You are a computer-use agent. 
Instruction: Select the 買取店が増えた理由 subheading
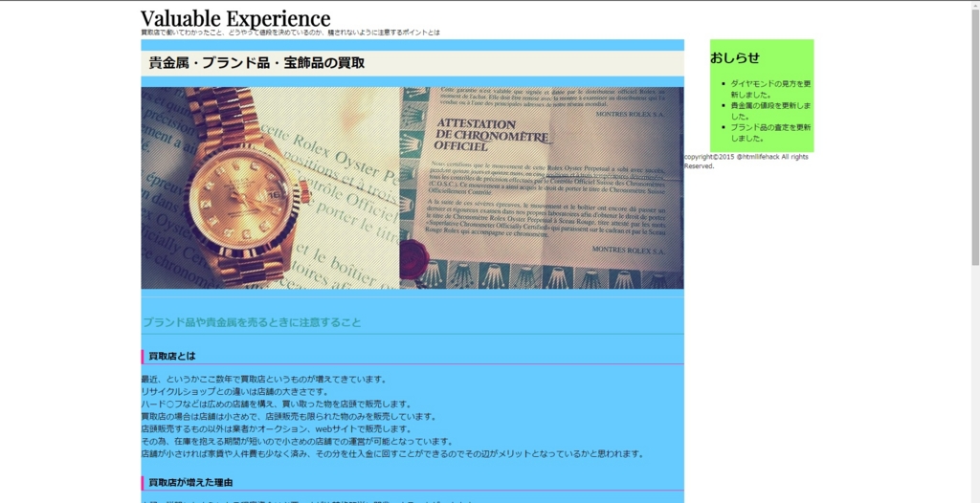click(x=190, y=482)
